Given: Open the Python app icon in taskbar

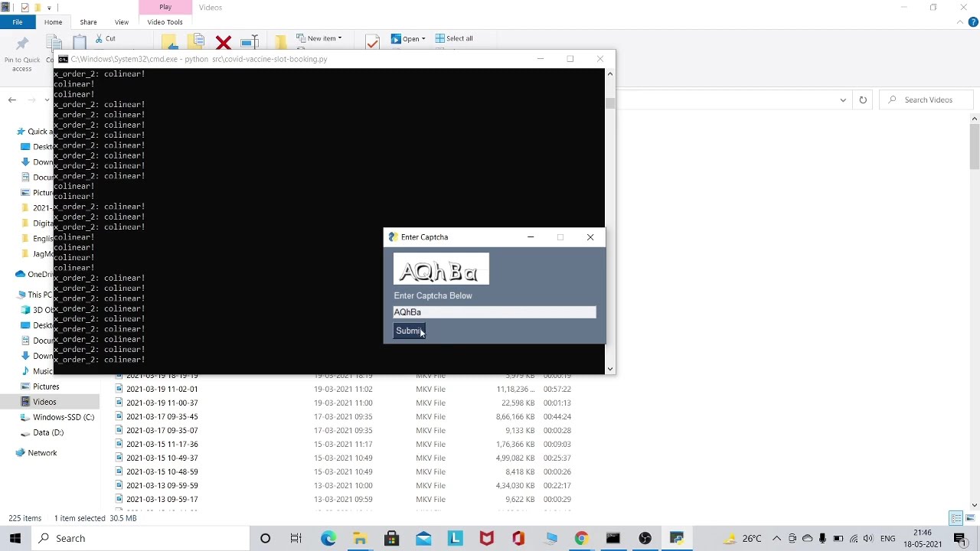Looking at the screenshot, I should (676, 539).
